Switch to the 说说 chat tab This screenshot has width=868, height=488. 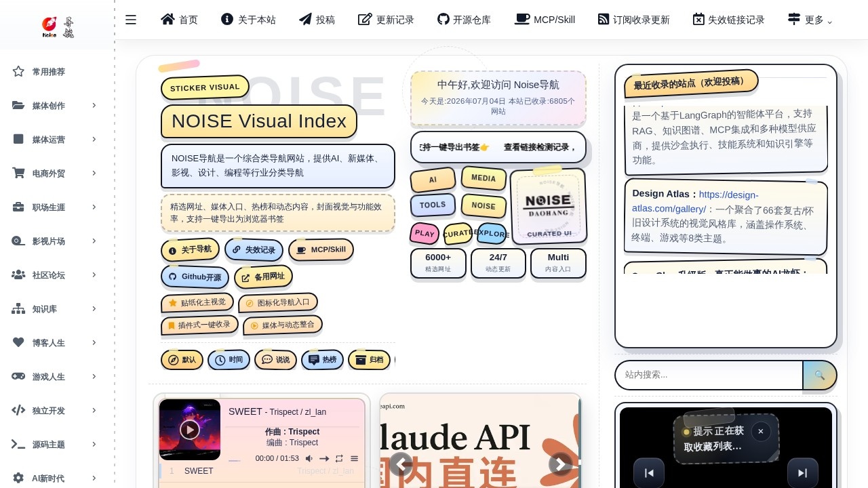pos(275,360)
